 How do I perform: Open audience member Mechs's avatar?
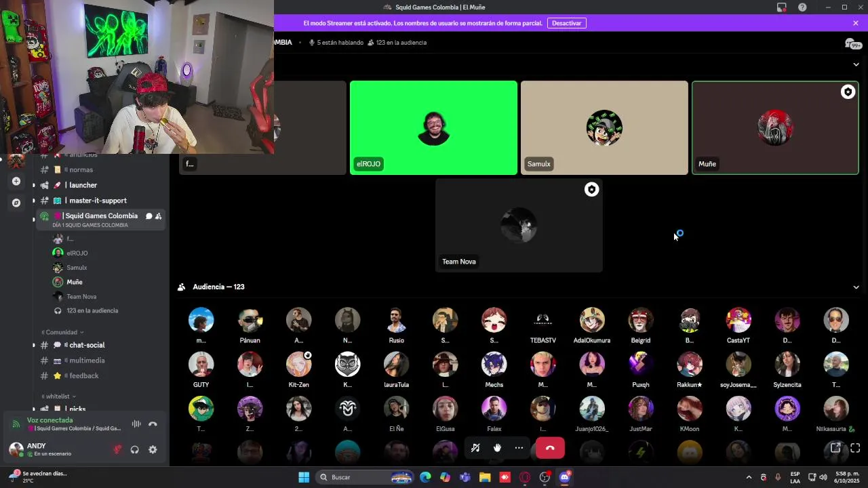click(x=494, y=364)
